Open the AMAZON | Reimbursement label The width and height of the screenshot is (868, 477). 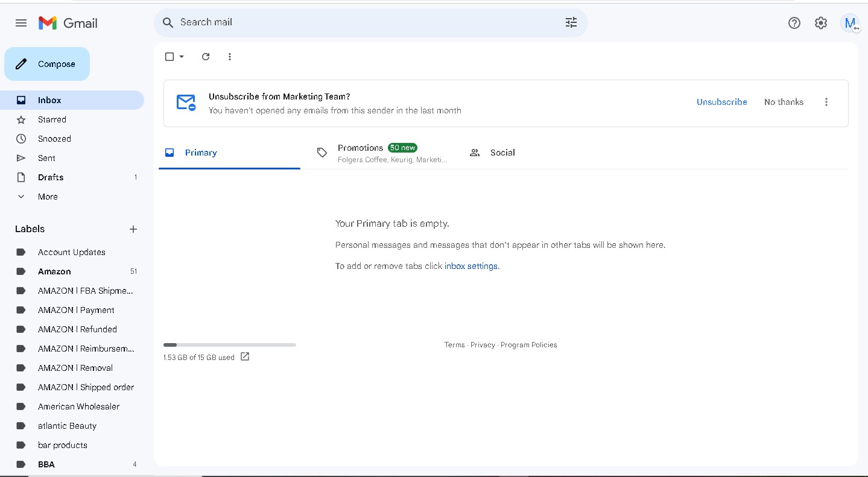(72, 349)
